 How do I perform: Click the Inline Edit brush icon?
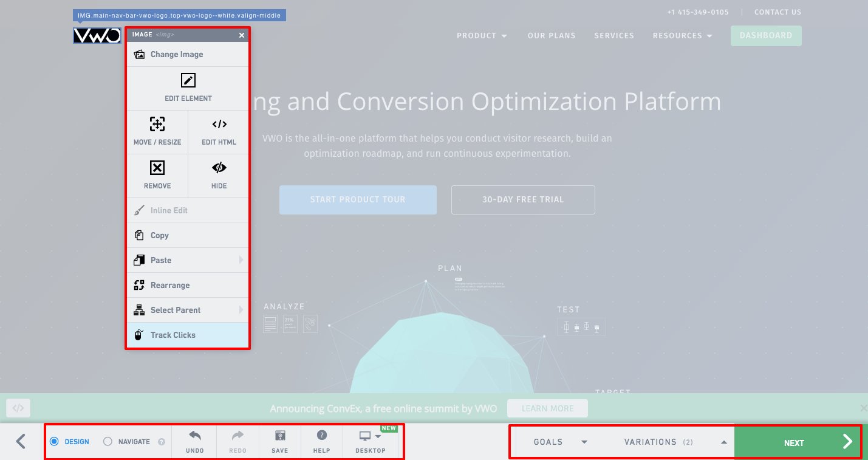click(x=139, y=210)
